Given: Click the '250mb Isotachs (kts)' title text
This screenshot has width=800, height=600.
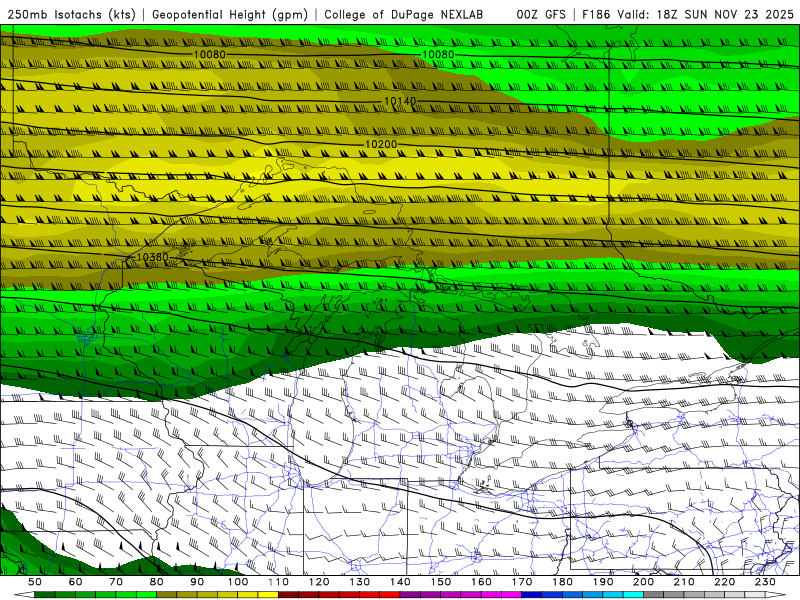Looking at the screenshot, I should [x=71, y=14].
